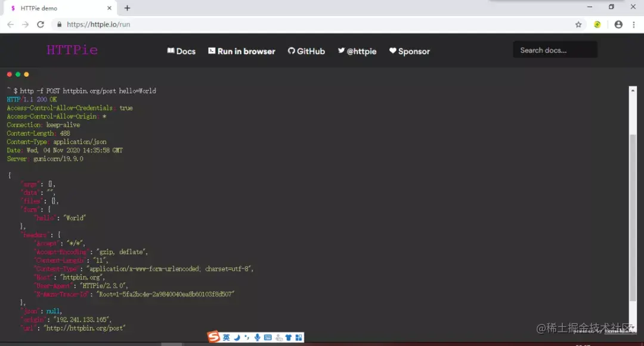
Task: Open the GitHub link in the navbar
Action: (x=306, y=51)
